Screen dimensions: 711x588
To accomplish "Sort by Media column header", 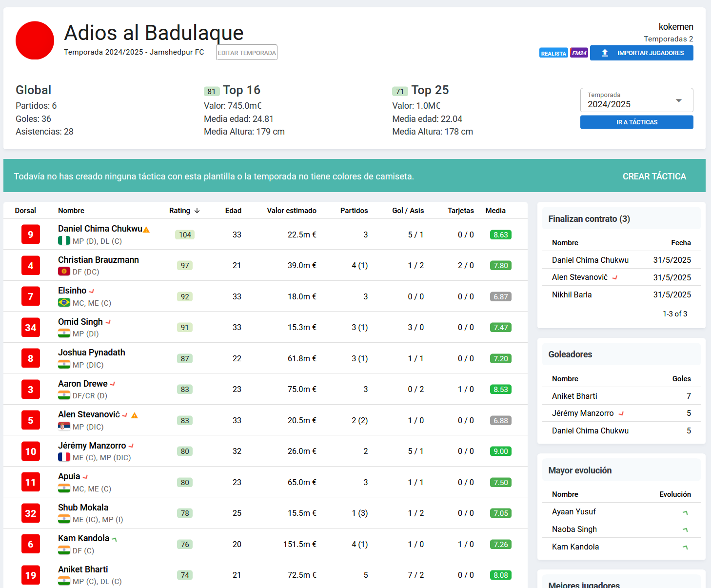I will tap(495, 211).
